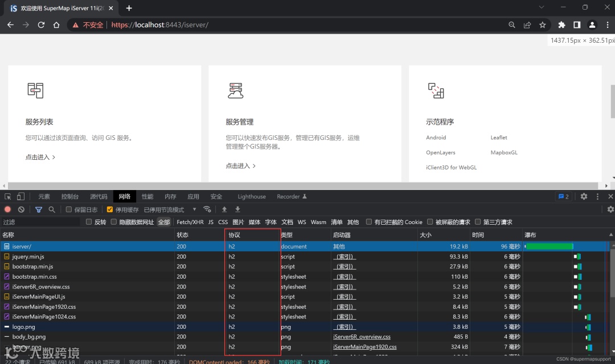Filter requests by 图片 type

click(238, 222)
